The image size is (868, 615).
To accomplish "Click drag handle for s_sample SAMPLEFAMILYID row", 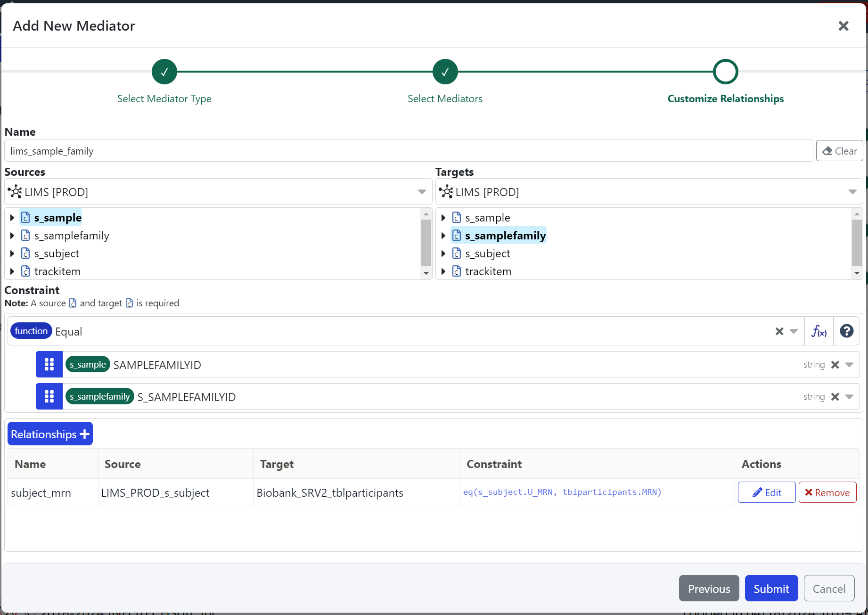I will coord(49,364).
